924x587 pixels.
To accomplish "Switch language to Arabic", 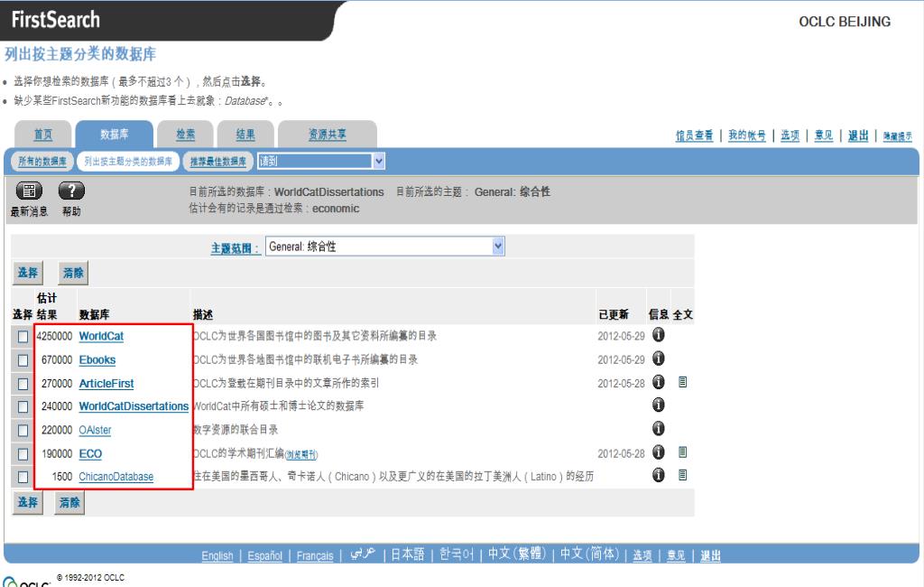I will pyautogui.click(x=363, y=554).
